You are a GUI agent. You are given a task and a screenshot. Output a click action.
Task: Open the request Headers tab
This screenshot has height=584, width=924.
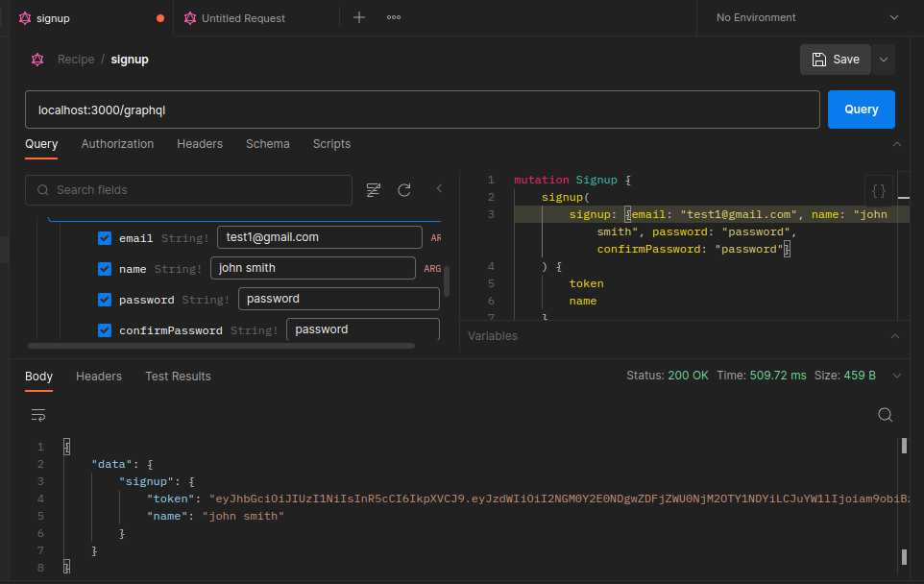pyautogui.click(x=200, y=144)
